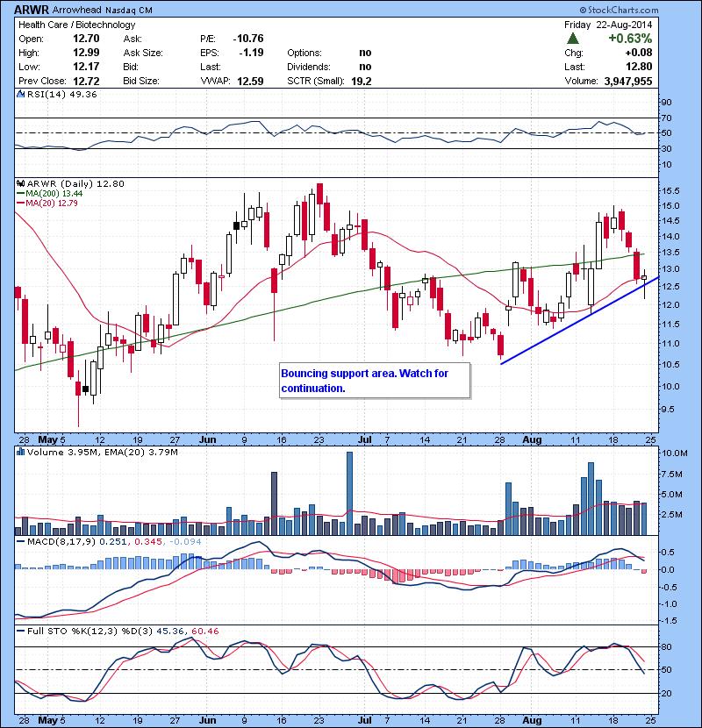Screen dimensions: 702x728
Task: Click the Open value 12.70
Action: [x=86, y=39]
